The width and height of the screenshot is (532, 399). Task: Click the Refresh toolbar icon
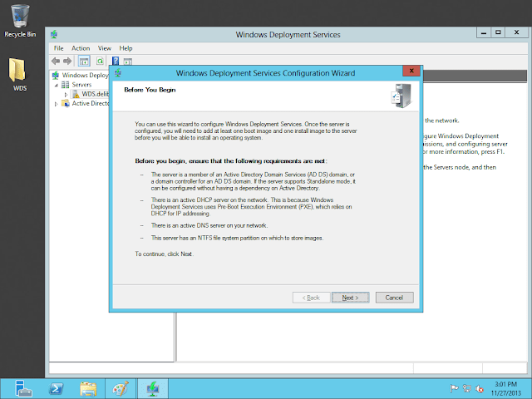click(100, 61)
